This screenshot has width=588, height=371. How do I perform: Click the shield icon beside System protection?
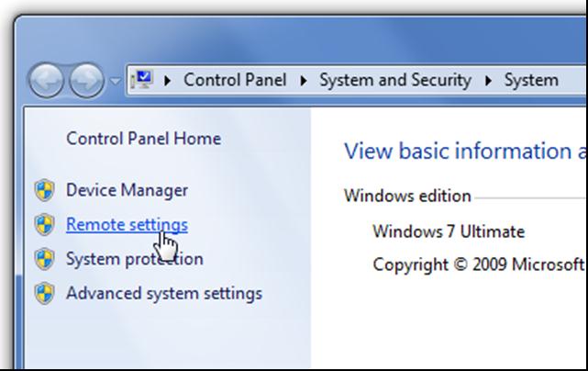[44, 259]
